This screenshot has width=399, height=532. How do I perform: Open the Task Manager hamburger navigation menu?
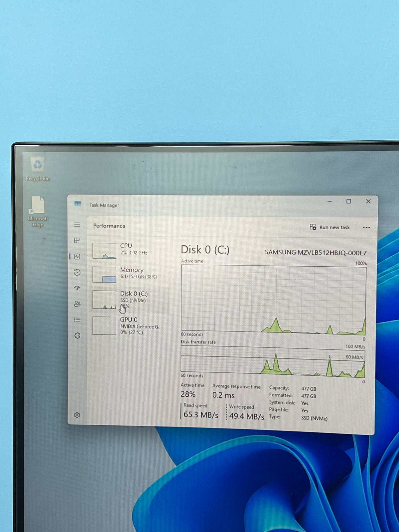point(77,225)
